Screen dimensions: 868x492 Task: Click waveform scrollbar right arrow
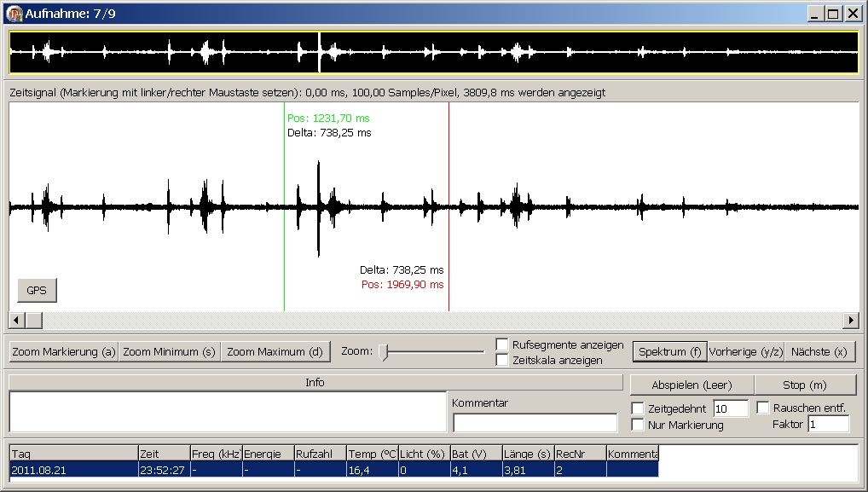point(850,320)
